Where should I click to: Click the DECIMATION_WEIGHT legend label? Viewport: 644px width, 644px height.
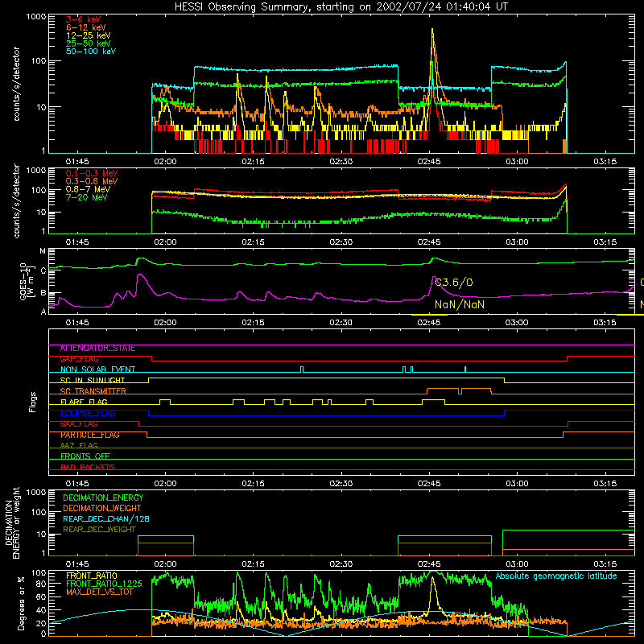coord(102,509)
